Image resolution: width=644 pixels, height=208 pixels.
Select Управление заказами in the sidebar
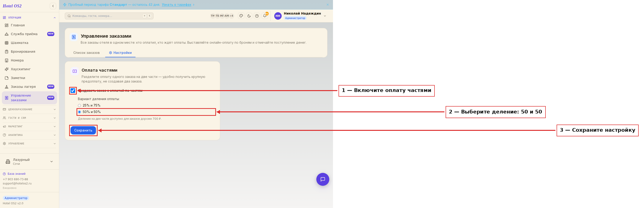(x=30, y=98)
